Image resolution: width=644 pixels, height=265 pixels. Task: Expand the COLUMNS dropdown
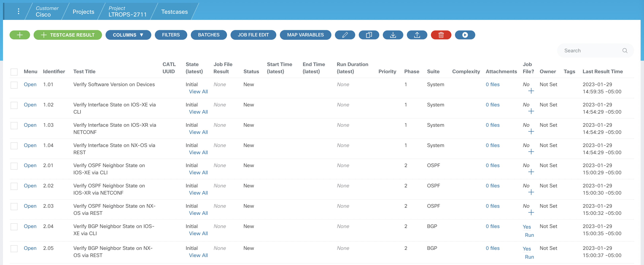click(128, 35)
